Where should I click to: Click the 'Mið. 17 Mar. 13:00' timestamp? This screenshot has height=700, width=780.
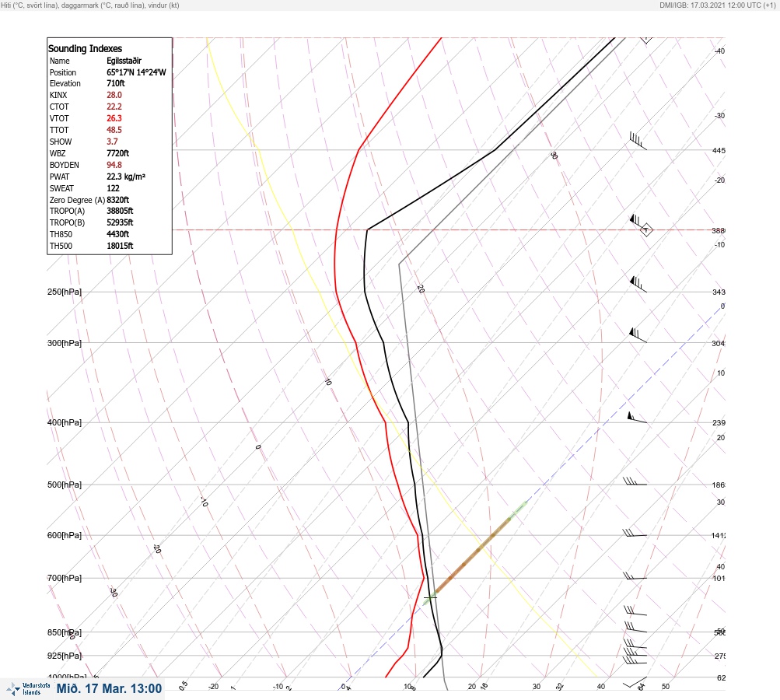coord(109,688)
